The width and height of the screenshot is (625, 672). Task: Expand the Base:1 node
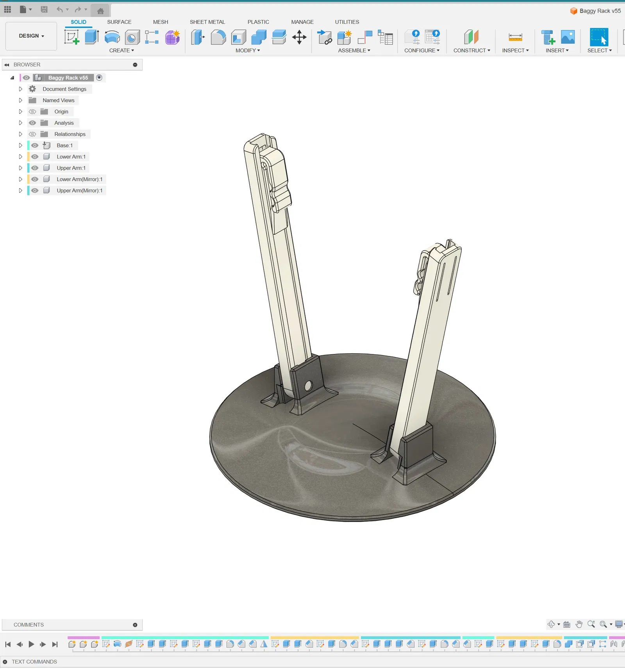click(x=20, y=146)
